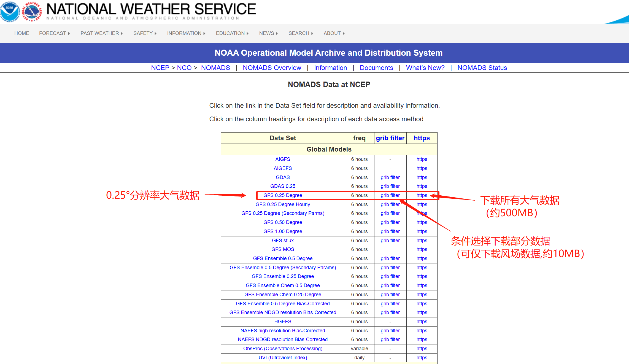
Task: Expand the FORECAST menu
Action: click(54, 33)
